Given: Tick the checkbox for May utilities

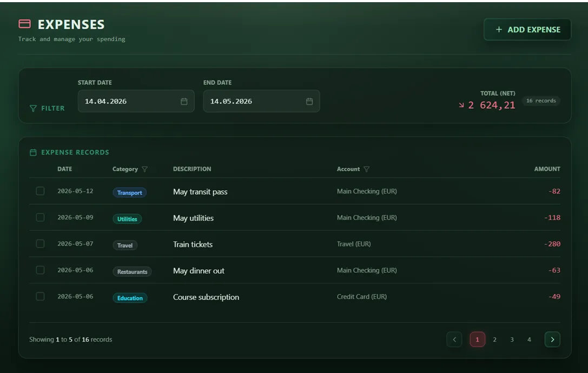Looking at the screenshot, I should tap(40, 217).
